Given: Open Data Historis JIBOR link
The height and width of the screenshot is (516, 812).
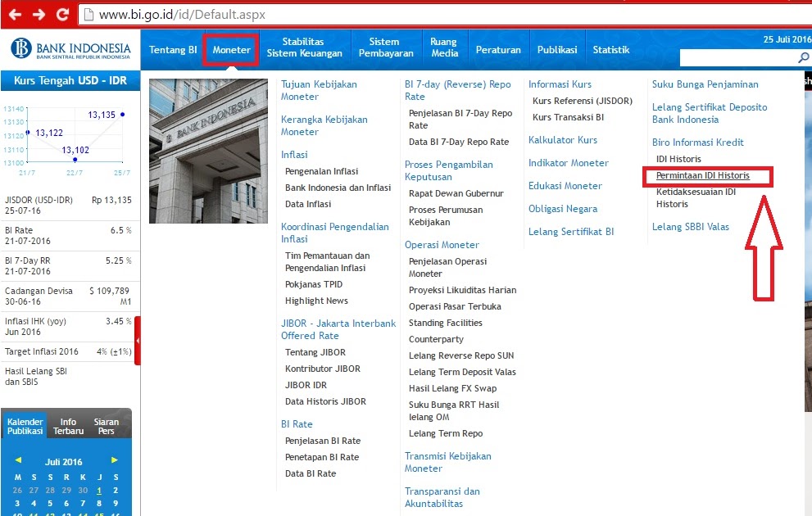Looking at the screenshot, I should click(x=325, y=401).
